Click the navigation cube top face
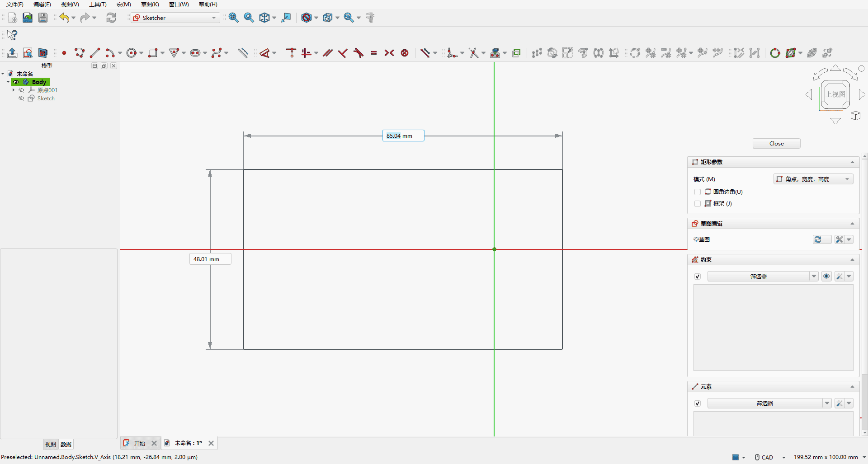This screenshot has width=868, height=464. click(835, 94)
